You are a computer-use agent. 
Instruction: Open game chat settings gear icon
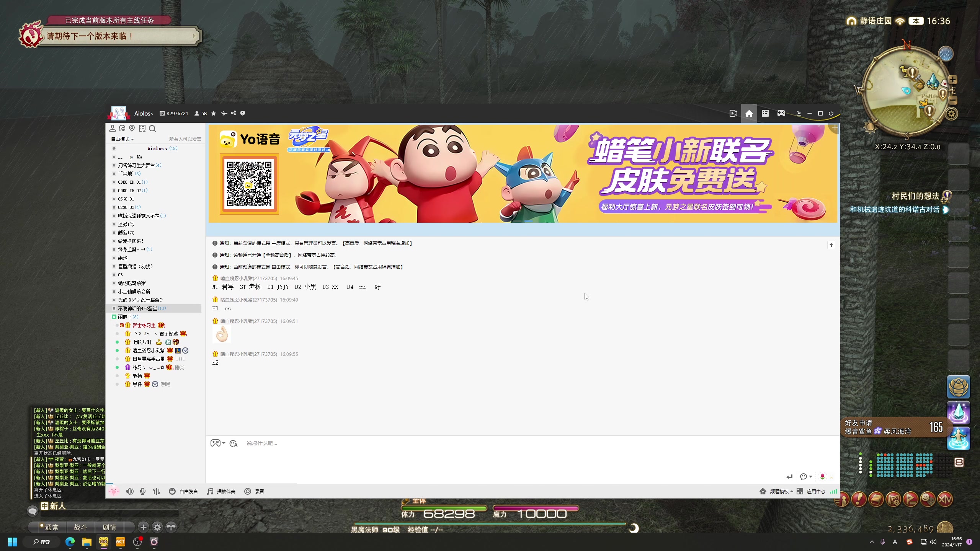click(x=157, y=527)
